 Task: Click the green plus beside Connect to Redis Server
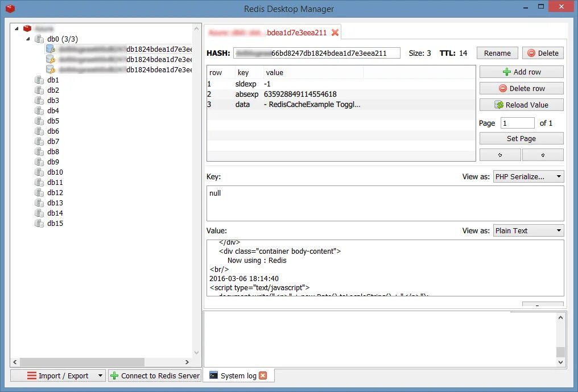[x=114, y=376]
